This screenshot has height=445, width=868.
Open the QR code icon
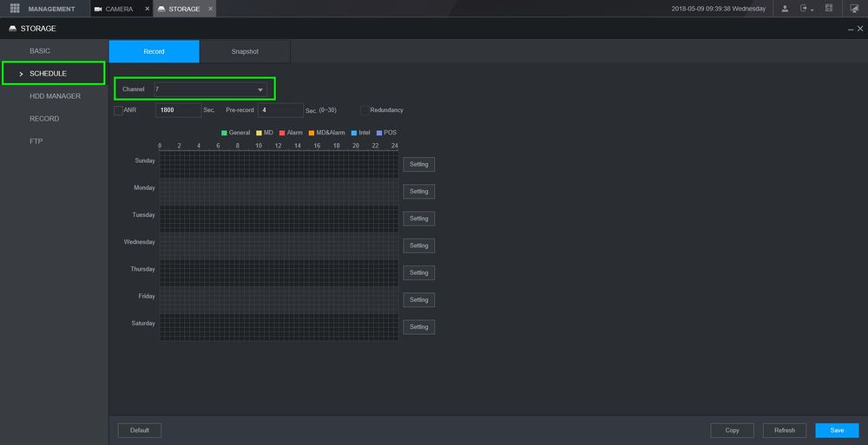(829, 9)
